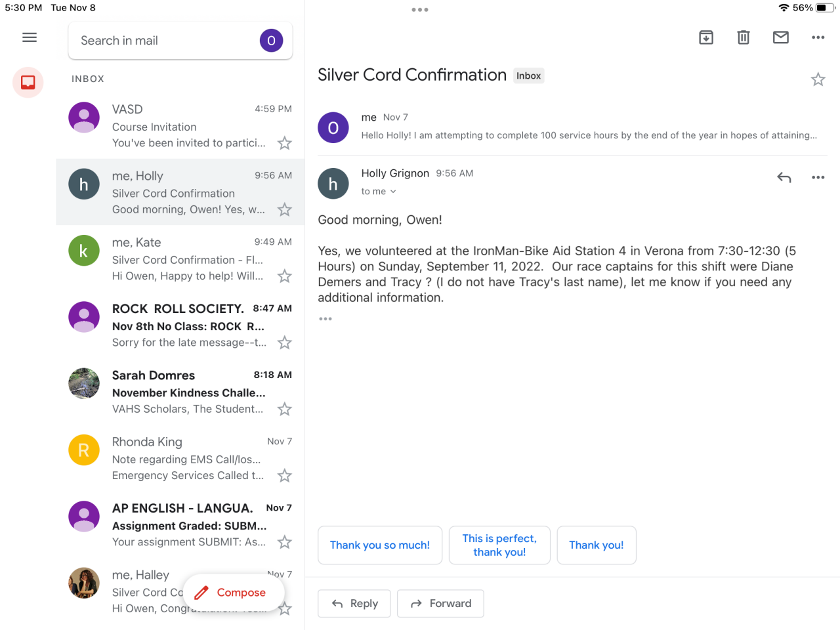Star the VASD Course Invitation email
Screen dimensions: 840x630
tap(284, 143)
